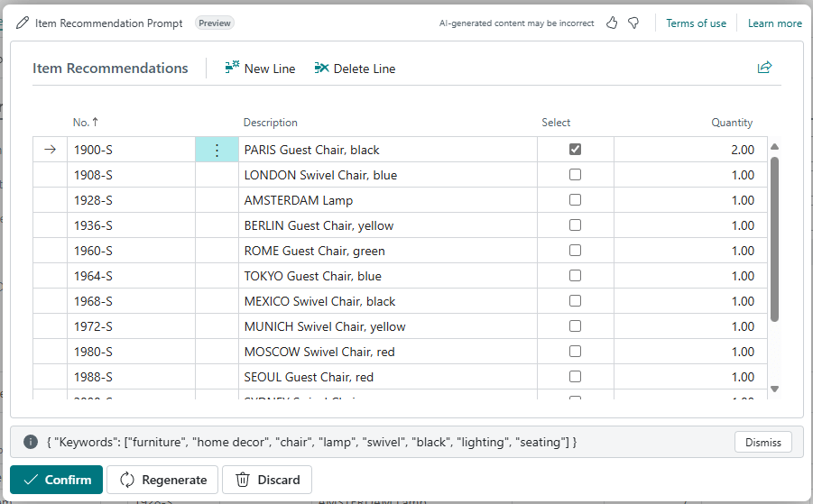The image size is (813, 504).
Task: Click Delete Line in the toolbar
Action: pos(355,69)
